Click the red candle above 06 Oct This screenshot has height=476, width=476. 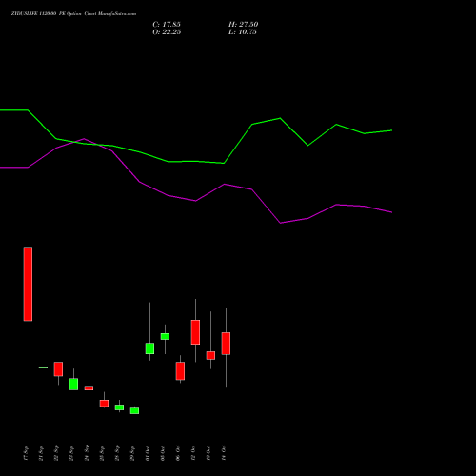click(x=180, y=371)
